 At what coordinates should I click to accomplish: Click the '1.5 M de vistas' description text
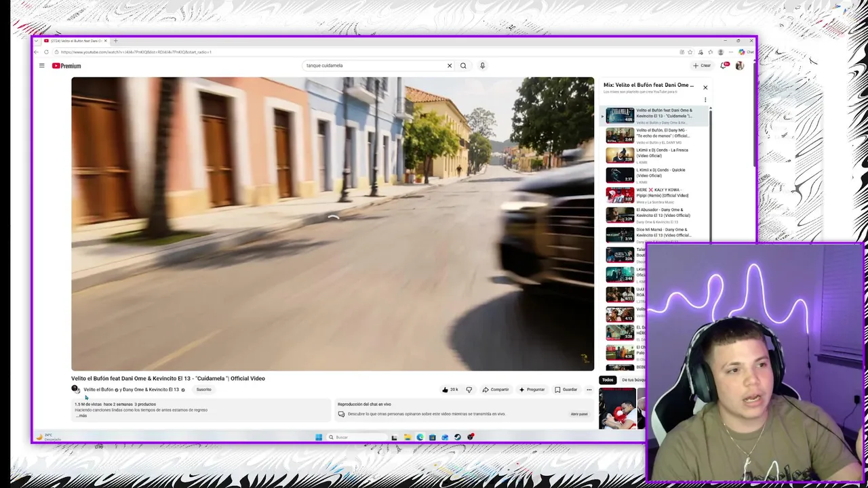click(88, 405)
